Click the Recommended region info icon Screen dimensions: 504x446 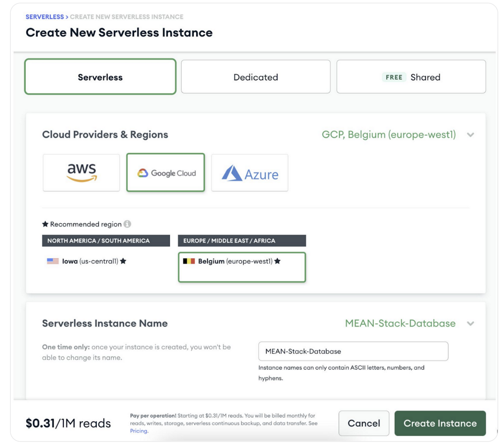(x=127, y=224)
